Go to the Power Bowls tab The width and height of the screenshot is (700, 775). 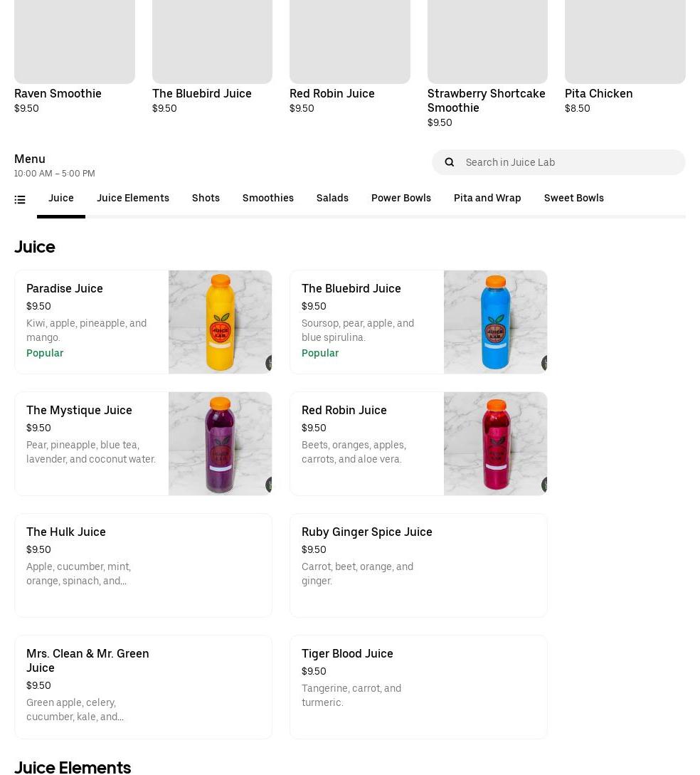401,198
